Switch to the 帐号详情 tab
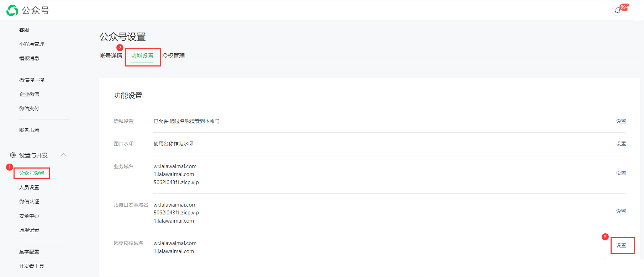 (111, 56)
